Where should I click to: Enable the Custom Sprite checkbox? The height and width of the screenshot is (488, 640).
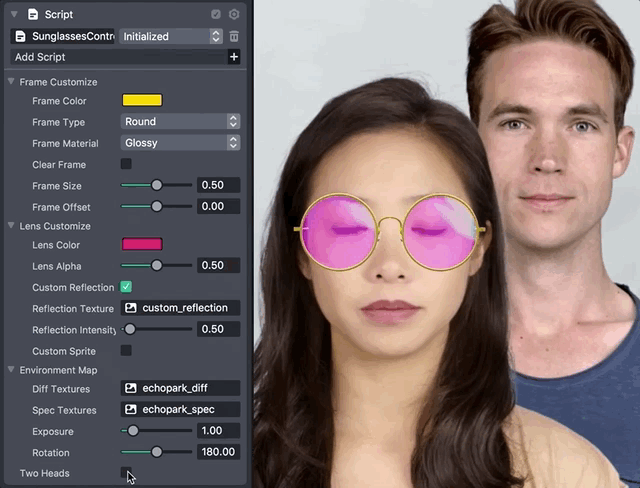click(x=126, y=351)
